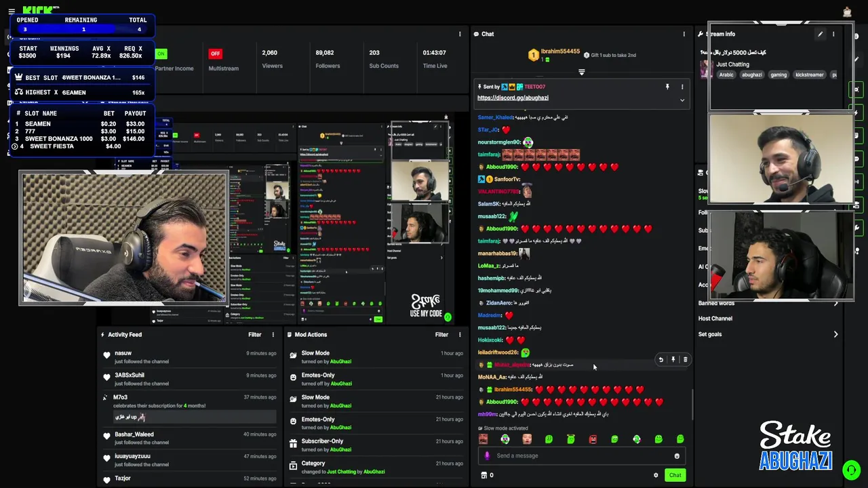Image resolution: width=868 pixels, height=488 pixels.
Task: Select iuuayuayzuuu follow entry
Action: pyautogui.click(x=189, y=460)
